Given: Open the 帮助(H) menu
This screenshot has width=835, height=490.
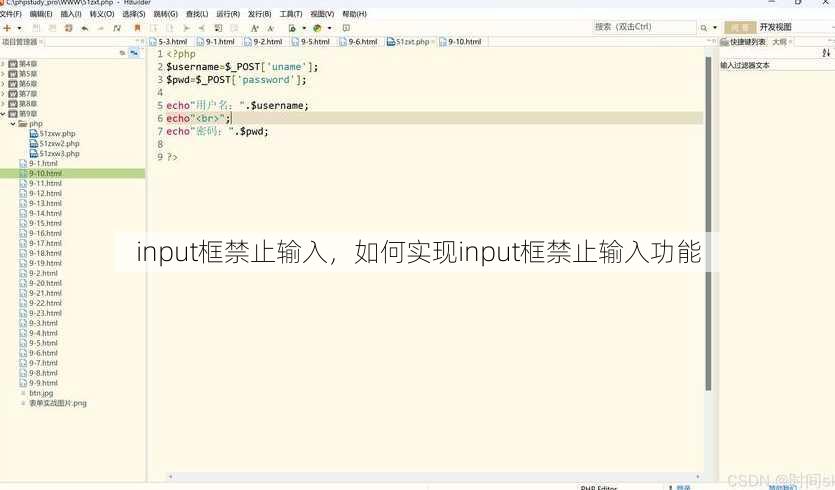Looking at the screenshot, I should click(x=354, y=14).
